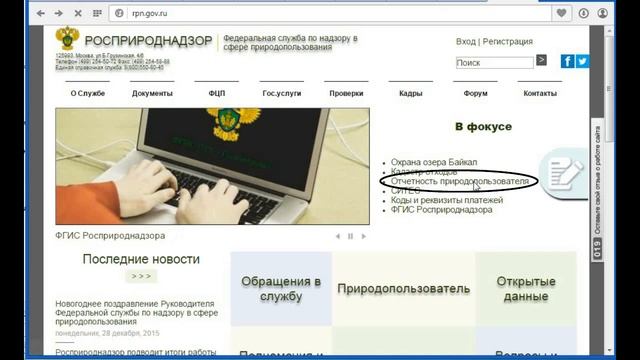The image size is (640, 360).
Task: Open the Контакты menu item
Action: tap(540, 93)
